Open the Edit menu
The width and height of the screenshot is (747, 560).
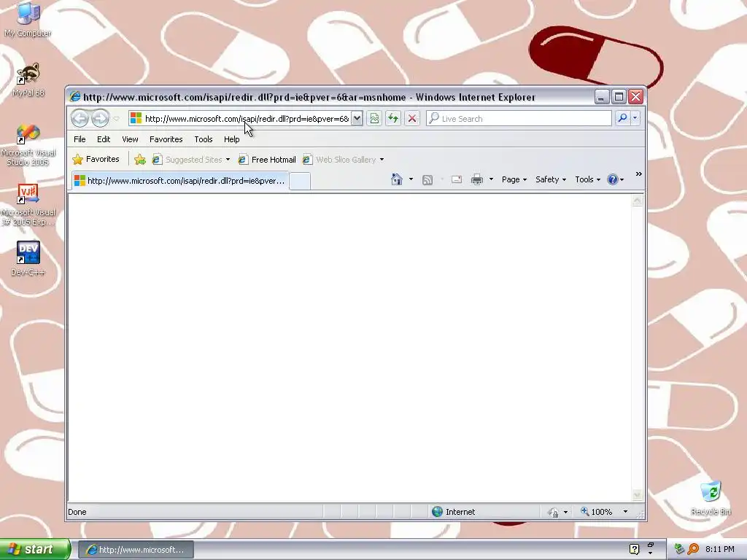coord(104,139)
